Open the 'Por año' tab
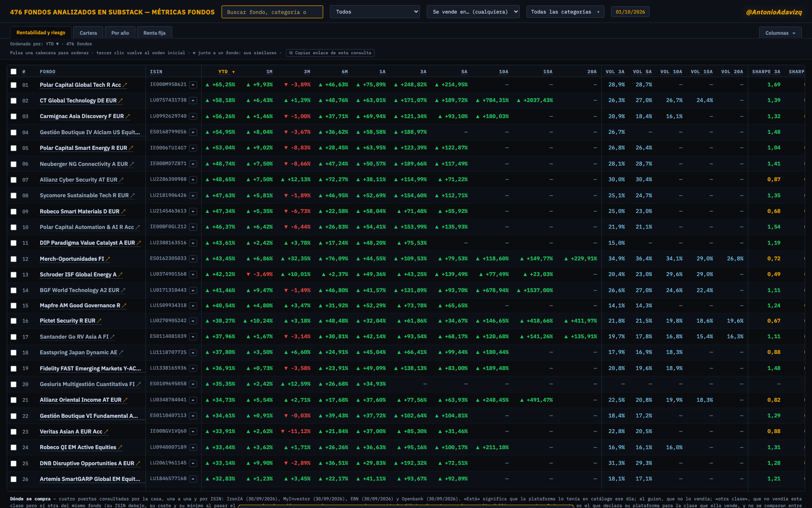Screen dimensions: 812x508 (x=120, y=33)
